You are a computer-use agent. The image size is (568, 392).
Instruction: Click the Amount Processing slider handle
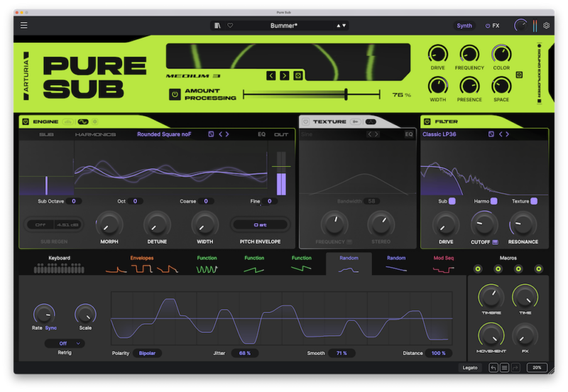pyautogui.click(x=346, y=94)
